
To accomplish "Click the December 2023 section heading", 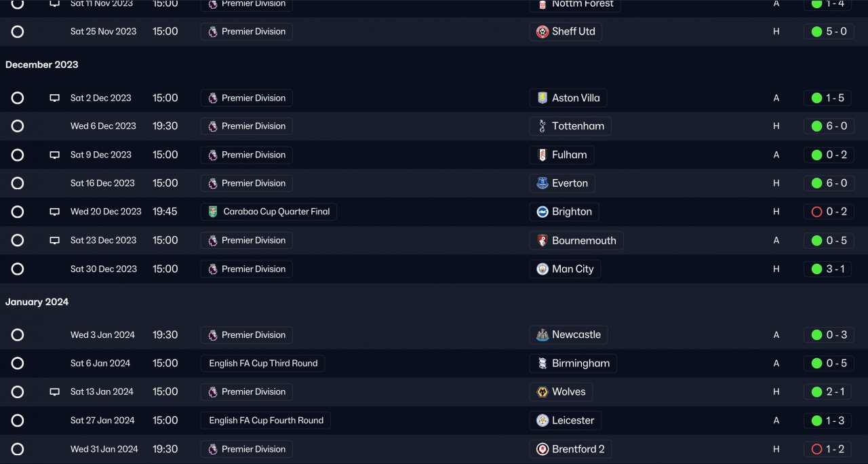I will (42, 64).
